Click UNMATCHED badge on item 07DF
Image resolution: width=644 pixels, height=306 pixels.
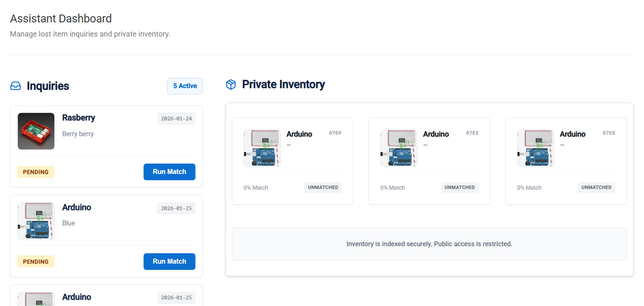point(323,188)
